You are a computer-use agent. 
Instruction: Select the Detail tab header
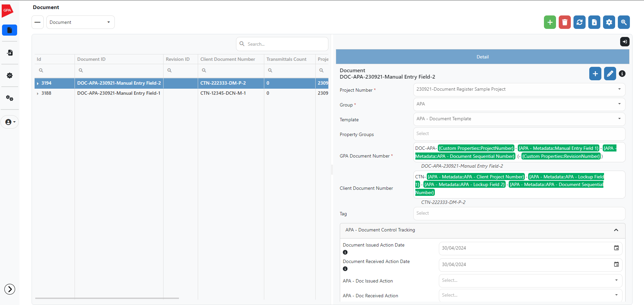(x=482, y=57)
